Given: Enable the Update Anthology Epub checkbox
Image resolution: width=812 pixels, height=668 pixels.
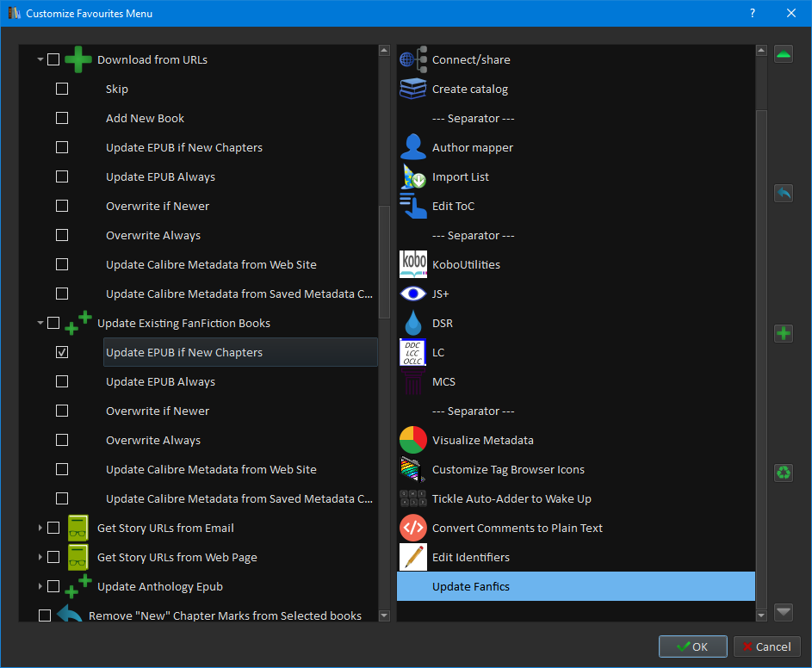Looking at the screenshot, I should click(x=53, y=586).
